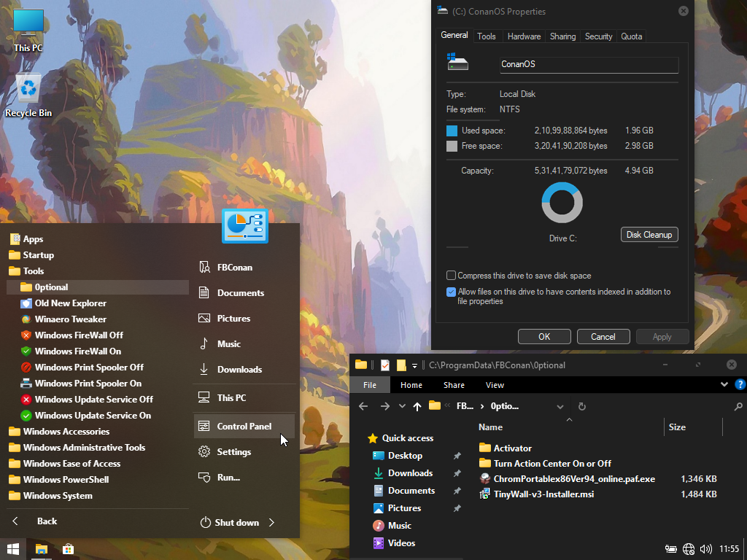Click Cancel in ConanOS Properties
The height and width of the screenshot is (560, 747).
[603, 337]
